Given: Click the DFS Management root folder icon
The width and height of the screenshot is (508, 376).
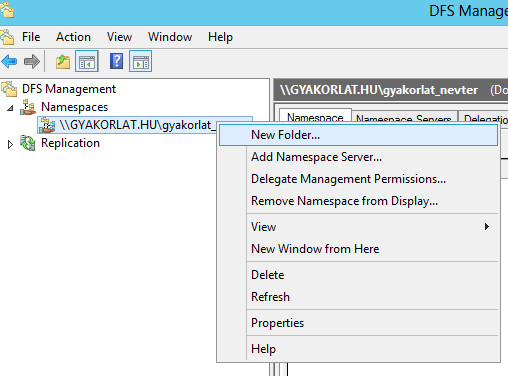Looking at the screenshot, I should point(9,89).
